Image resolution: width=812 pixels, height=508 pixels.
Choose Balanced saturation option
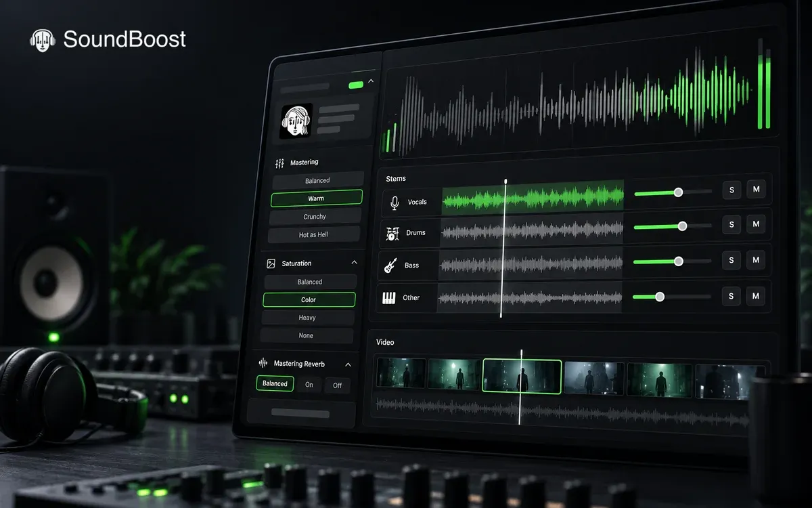point(310,282)
